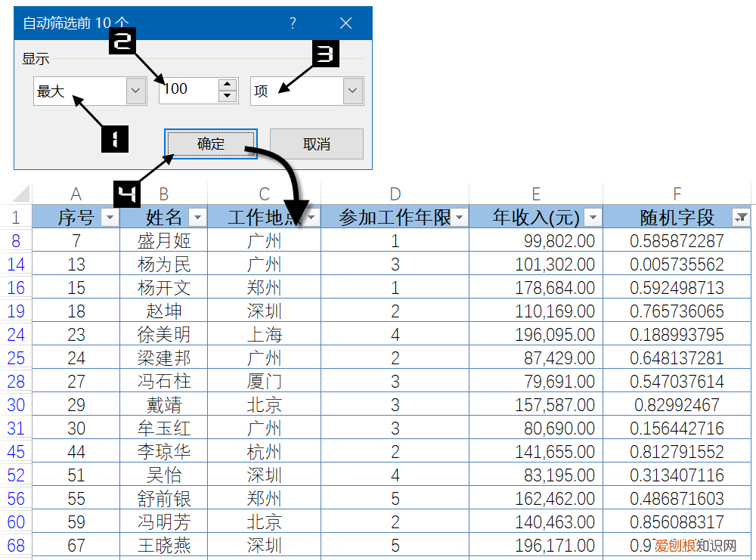Click OK 确定 to apply the filter
Viewport: 756px width, 560px height.
coord(210,144)
